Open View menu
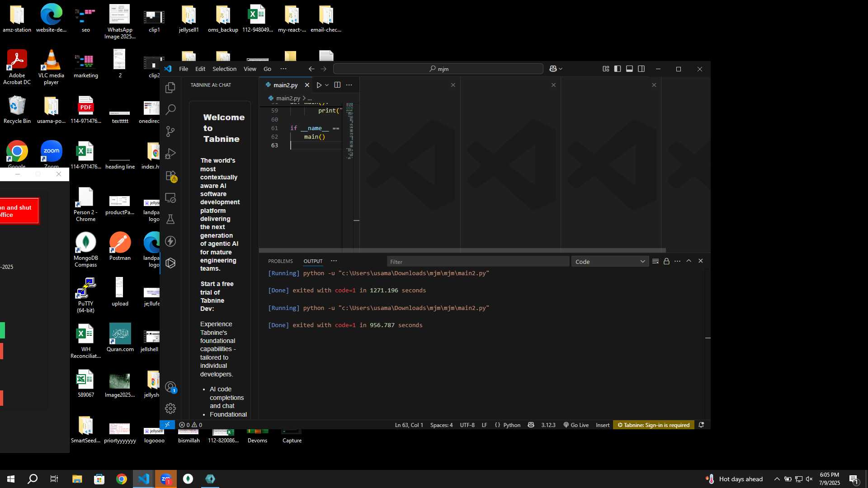The image size is (868, 488). (x=250, y=69)
